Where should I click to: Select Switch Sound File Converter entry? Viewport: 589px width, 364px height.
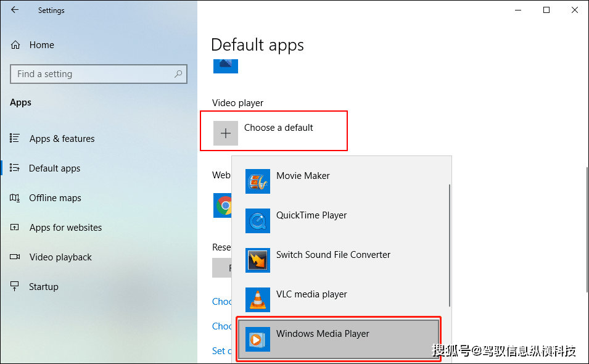pos(333,255)
